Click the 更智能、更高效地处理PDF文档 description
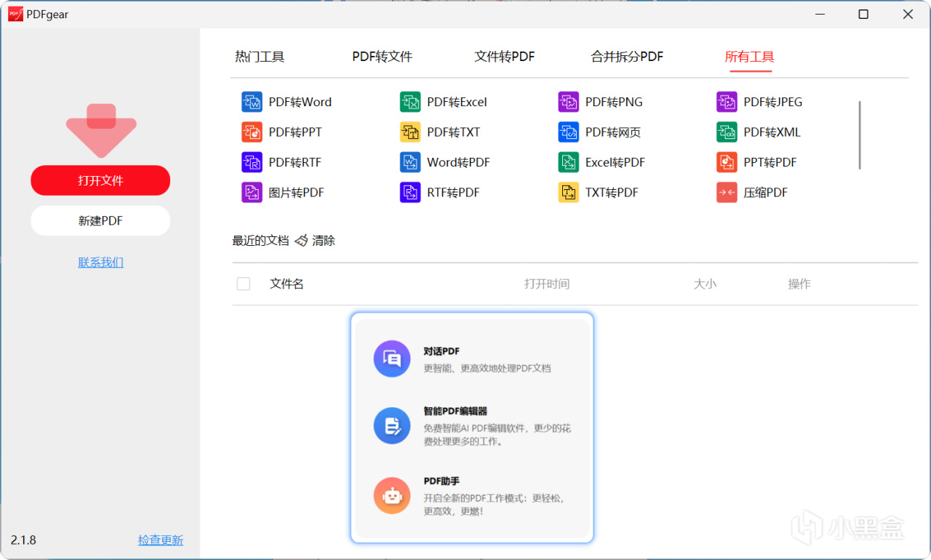 [x=487, y=368]
